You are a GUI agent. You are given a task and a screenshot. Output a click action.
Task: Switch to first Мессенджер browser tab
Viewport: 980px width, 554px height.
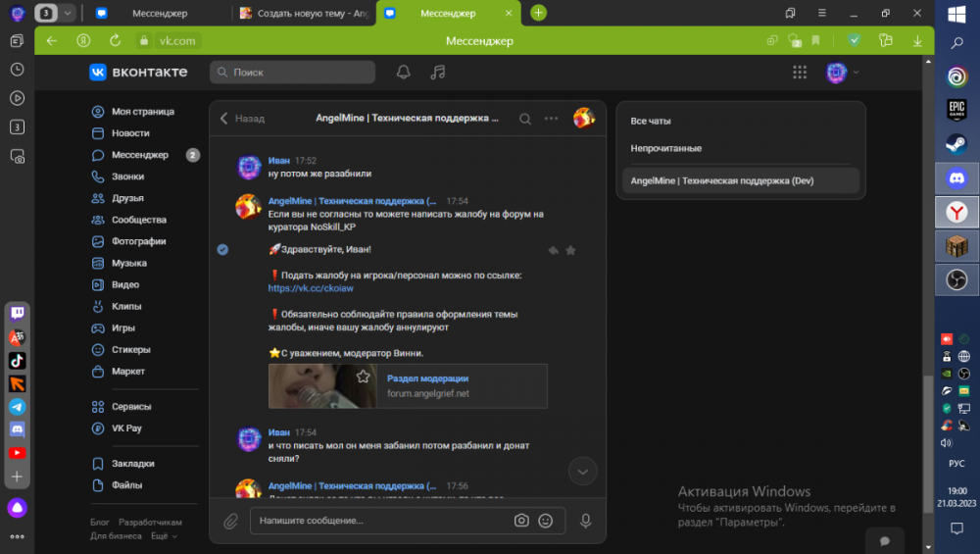pyautogui.click(x=160, y=13)
